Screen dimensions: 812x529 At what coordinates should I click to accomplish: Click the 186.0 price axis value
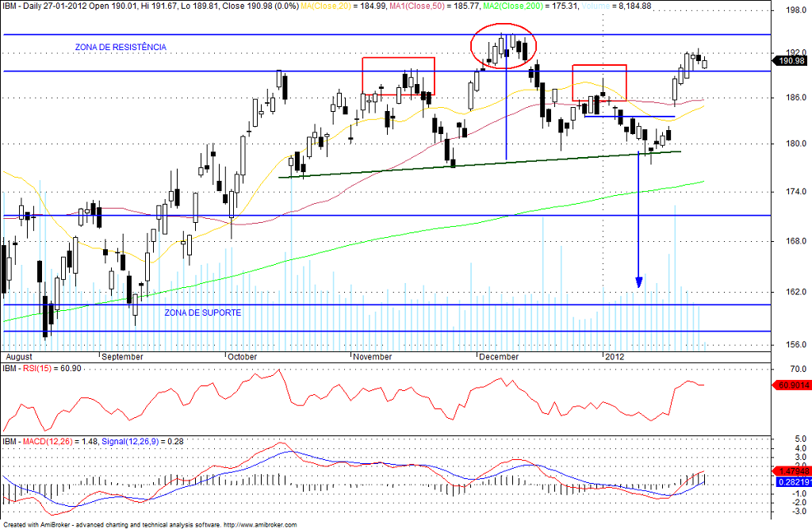point(796,98)
